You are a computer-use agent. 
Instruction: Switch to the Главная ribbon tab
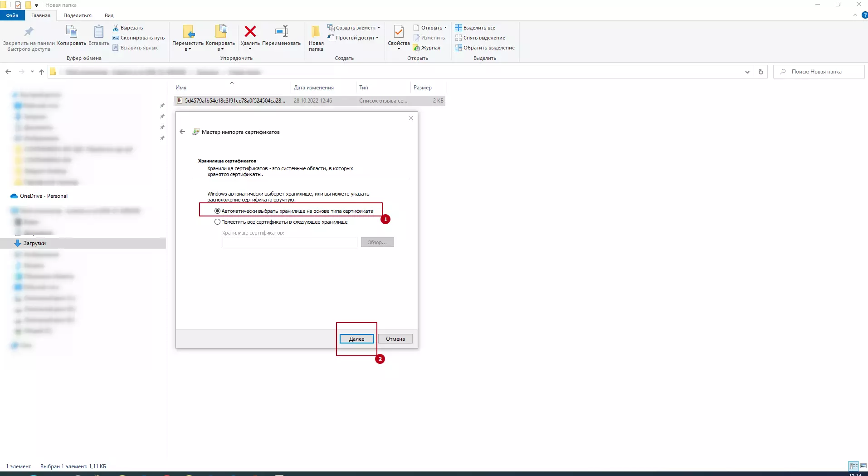[x=41, y=15]
